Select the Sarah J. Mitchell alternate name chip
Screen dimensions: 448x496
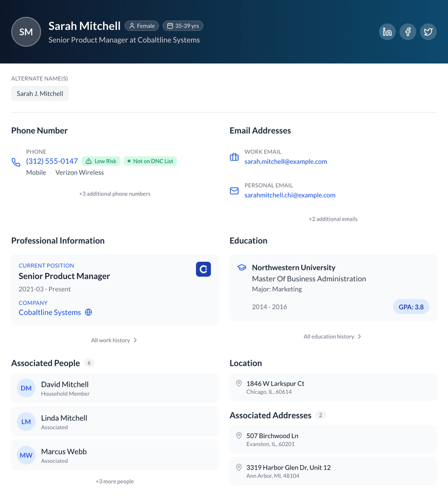pyautogui.click(x=40, y=94)
